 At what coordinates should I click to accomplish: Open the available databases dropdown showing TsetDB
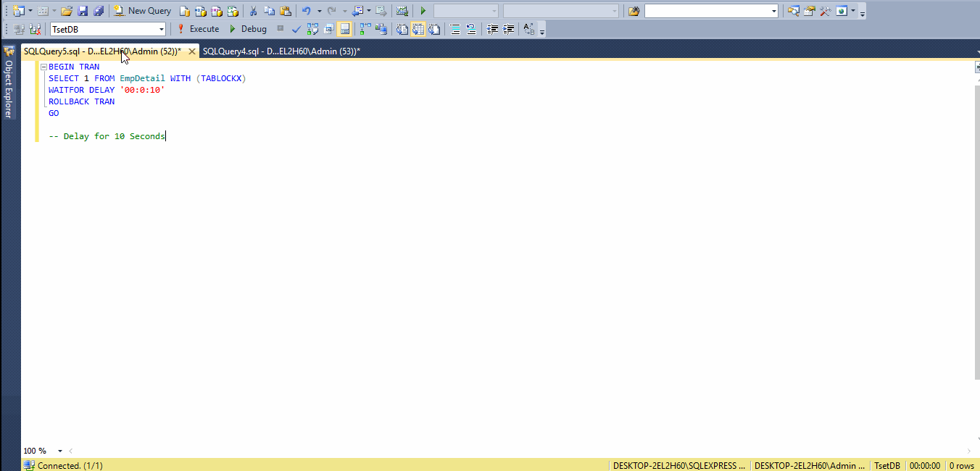[161, 29]
